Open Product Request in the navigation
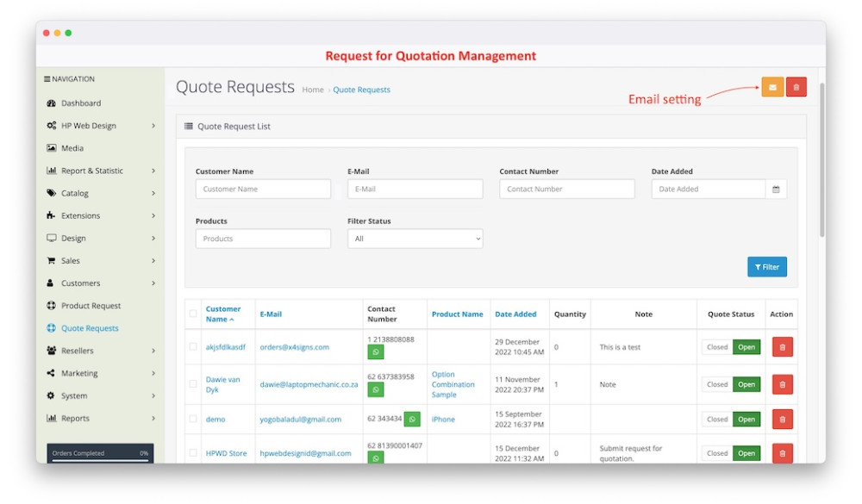Image resolution: width=862 pixels, height=504 pixels. [x=91, y=306]
